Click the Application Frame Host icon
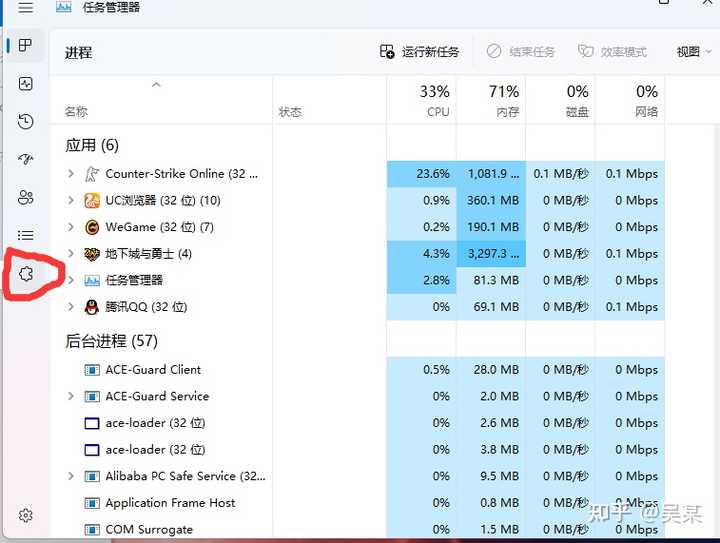The height and width of the screenshot is (543, 720). (x=92, y=503)
